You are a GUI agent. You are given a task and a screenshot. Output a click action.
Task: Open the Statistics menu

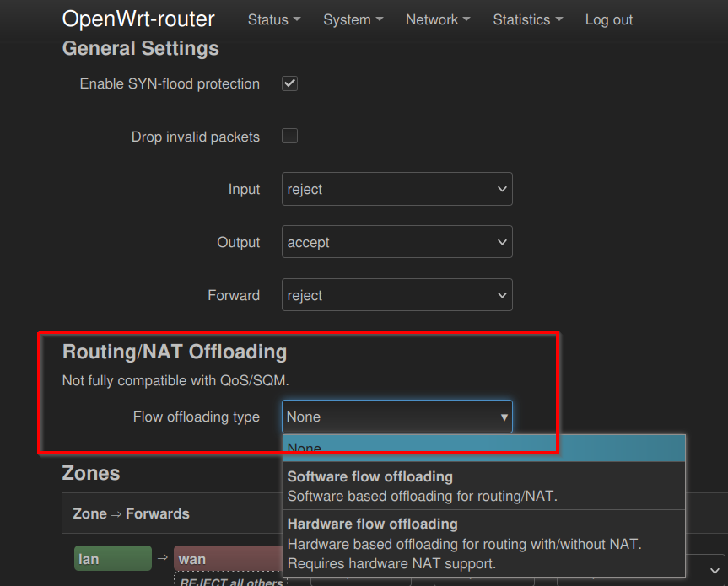click(x=527, y=19)
